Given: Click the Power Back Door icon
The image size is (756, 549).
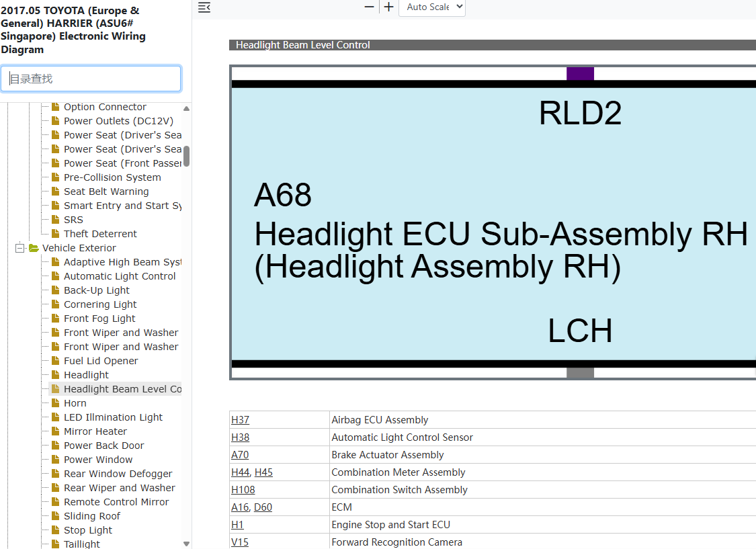Looking at the screenshot, I should click(56, 445).
